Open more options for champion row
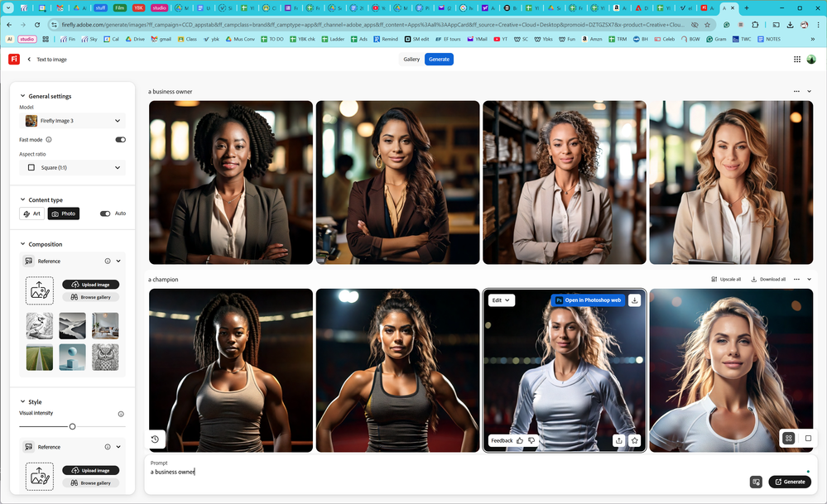 click(x=796, y=280)
